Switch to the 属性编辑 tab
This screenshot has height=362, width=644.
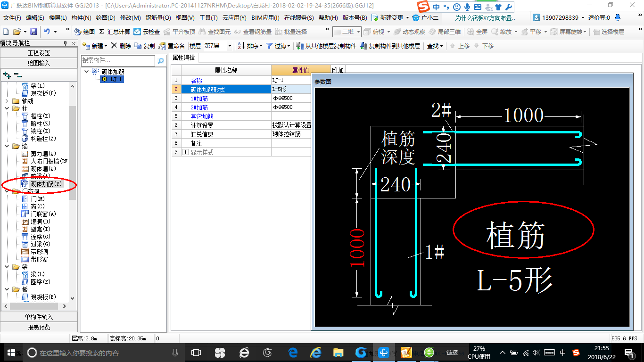184,58
